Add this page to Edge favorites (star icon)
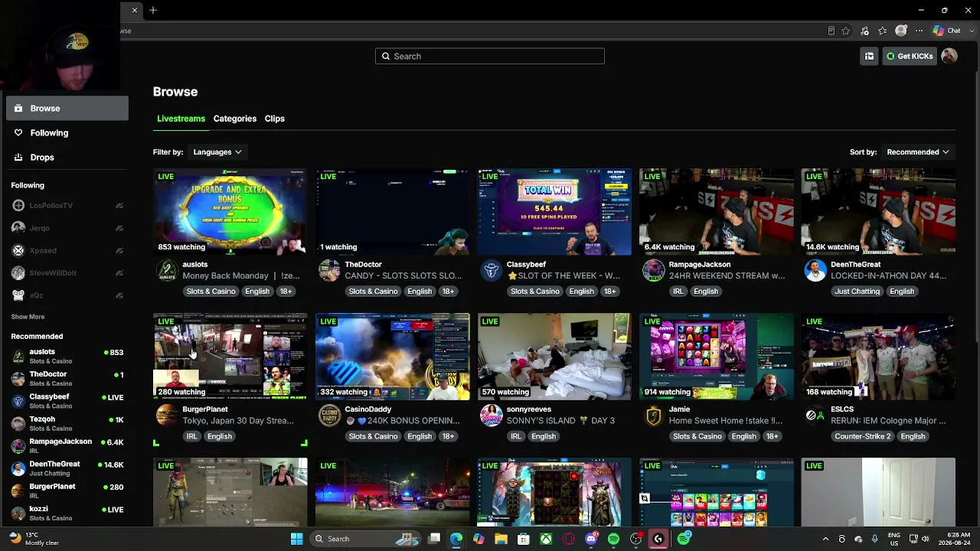This screenshot has width=980, height=551. click(846, 31)
